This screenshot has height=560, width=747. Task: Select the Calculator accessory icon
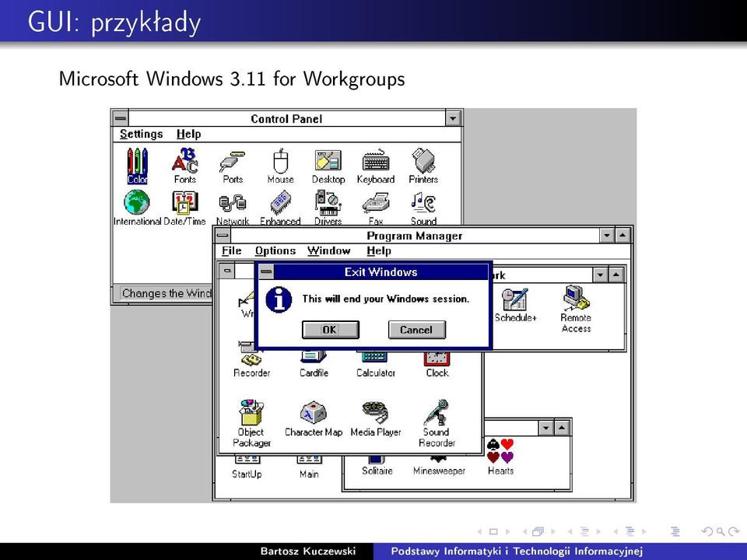tap(375, 364)
